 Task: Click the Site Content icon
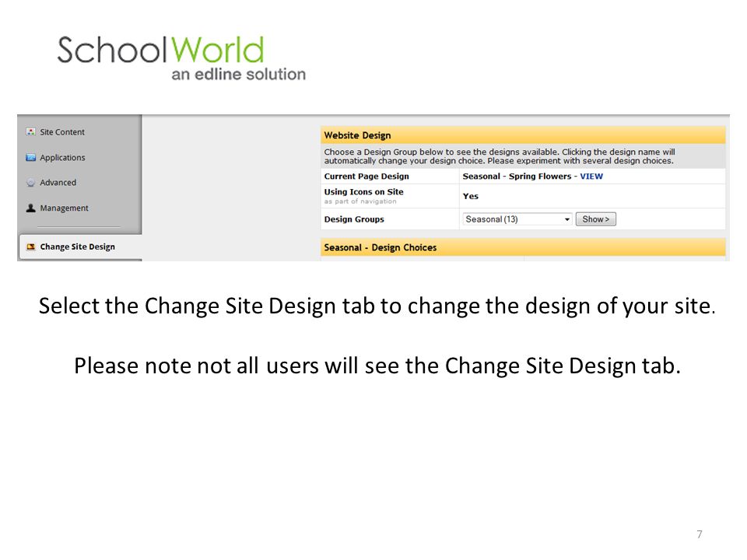(x=31, y=132)
